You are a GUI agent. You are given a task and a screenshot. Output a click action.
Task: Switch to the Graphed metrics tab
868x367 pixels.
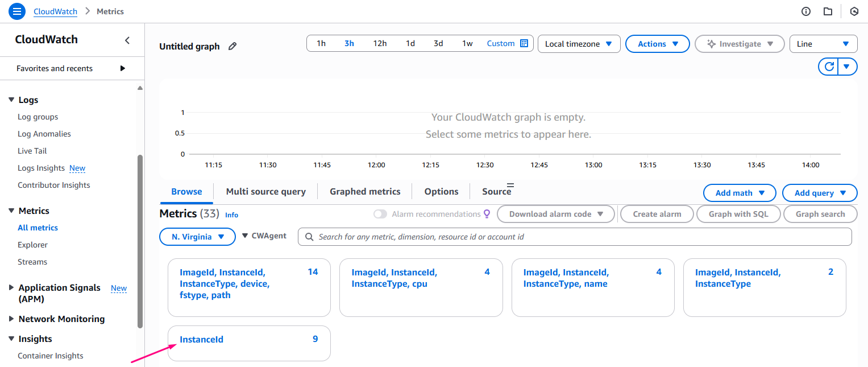point(365,192)
